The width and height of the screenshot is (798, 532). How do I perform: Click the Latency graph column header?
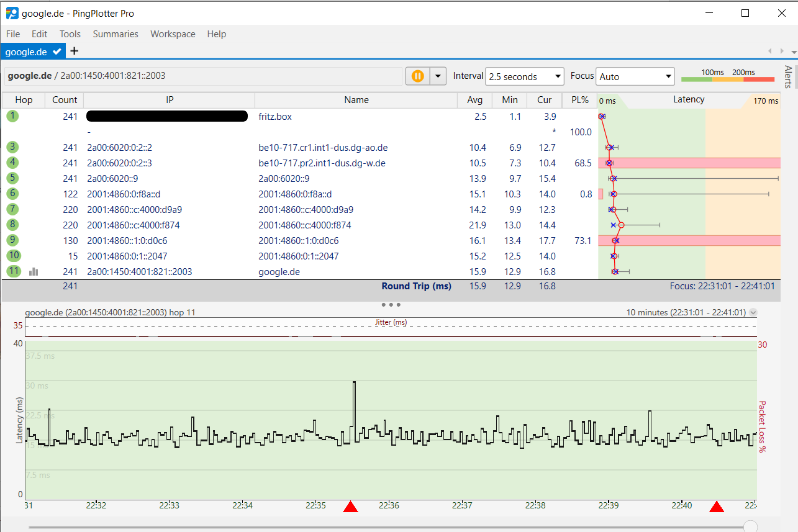[689, 100]
